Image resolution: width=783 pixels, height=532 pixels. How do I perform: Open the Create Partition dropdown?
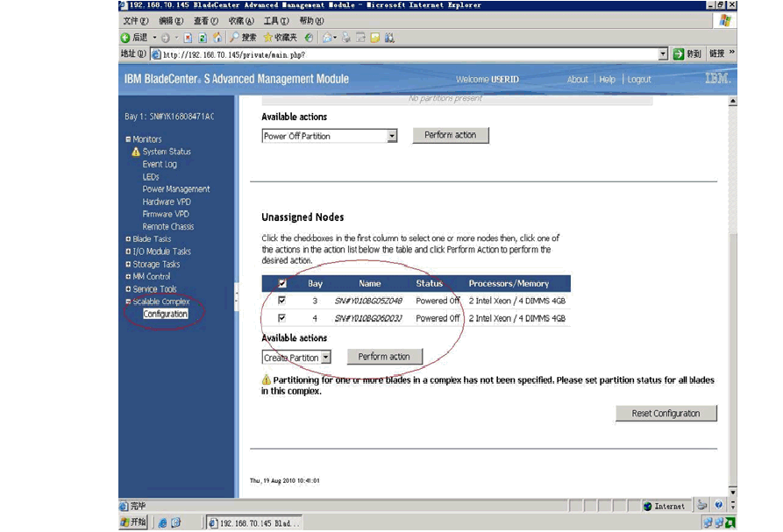(x=325, y=358)
